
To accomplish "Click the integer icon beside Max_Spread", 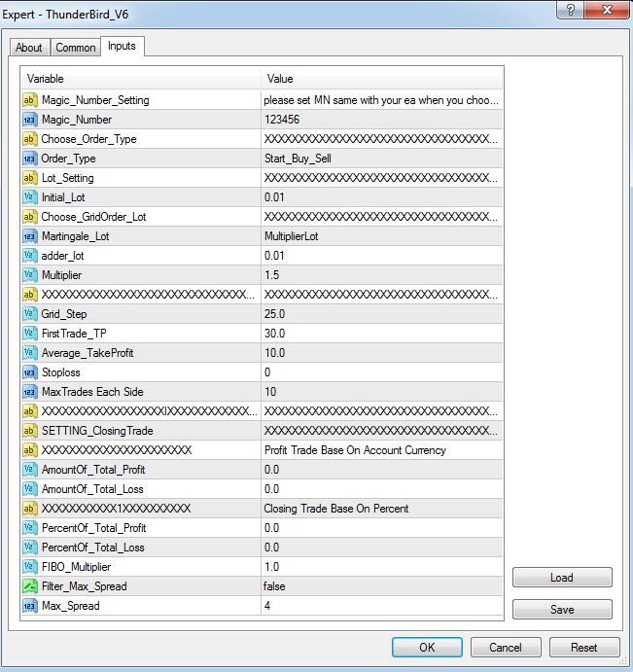I will pos(29,606).
